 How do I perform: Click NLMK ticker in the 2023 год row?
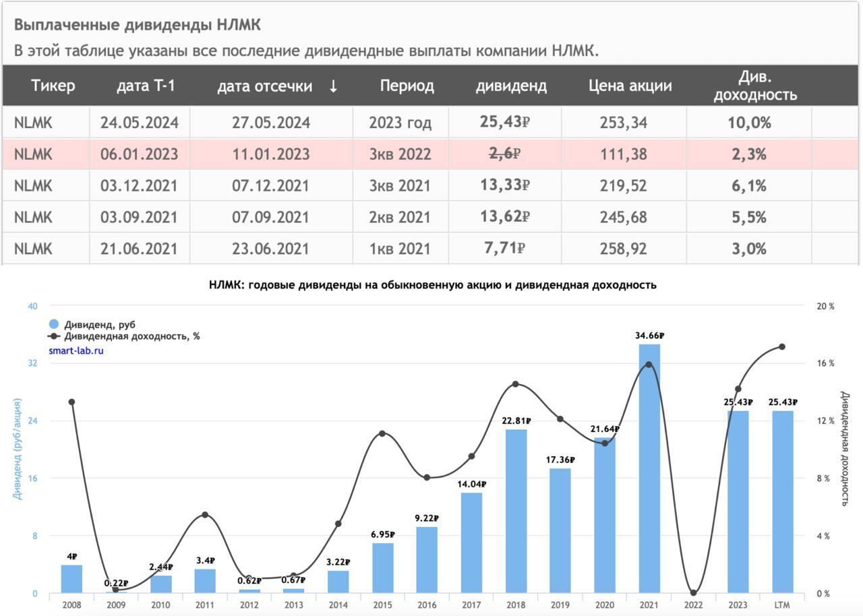[33, 123]
